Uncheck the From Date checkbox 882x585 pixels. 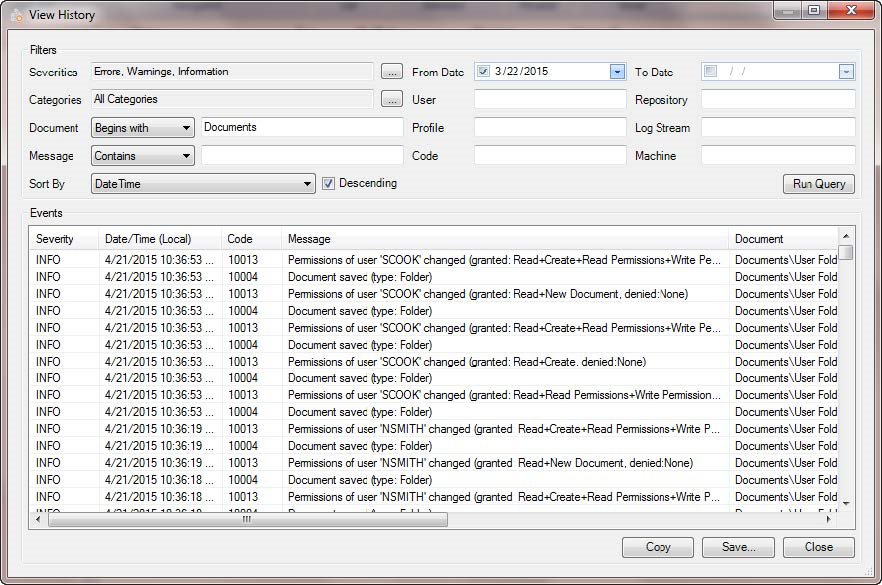[484, 72]
